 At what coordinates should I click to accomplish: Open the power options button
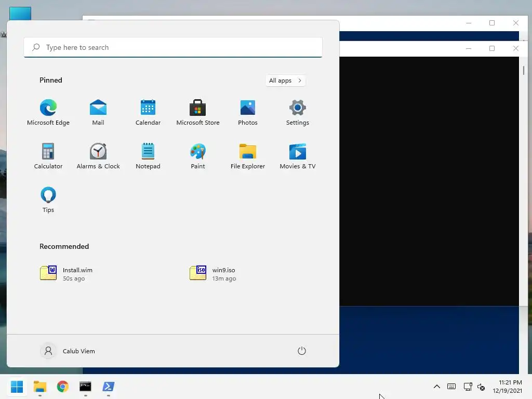pyautogui.click(x=302, y=351)
